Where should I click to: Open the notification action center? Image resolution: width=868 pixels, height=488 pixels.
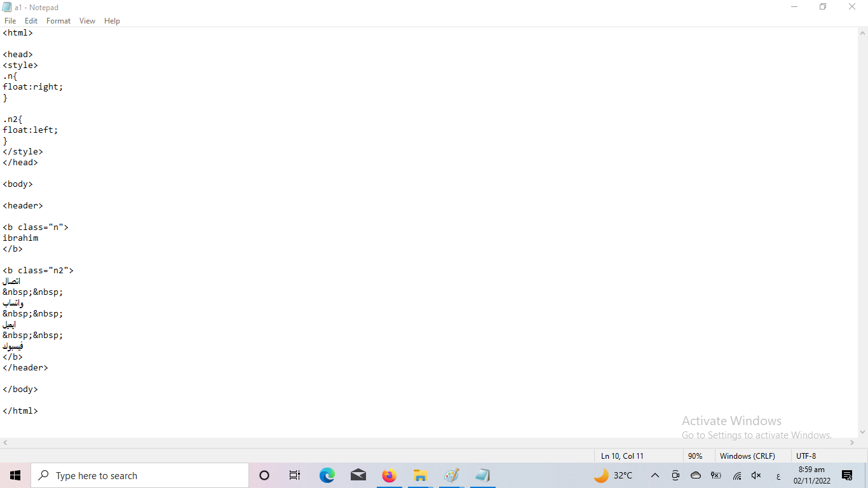846,475
